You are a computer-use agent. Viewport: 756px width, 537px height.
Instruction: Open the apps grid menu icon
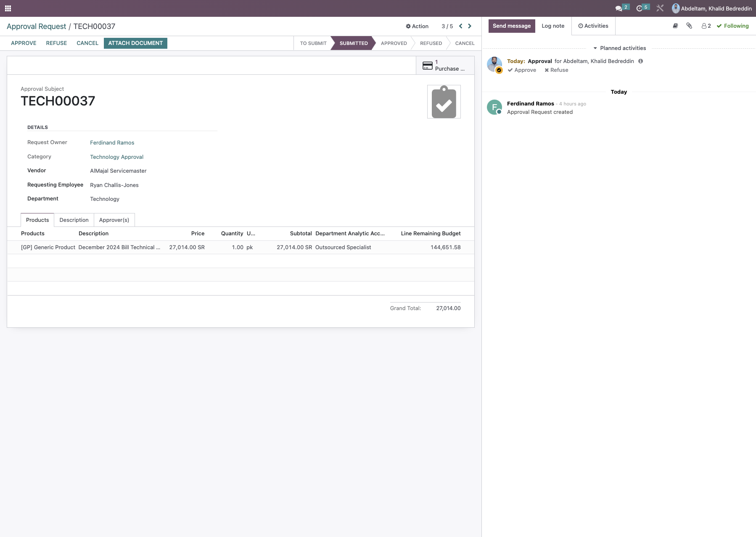(8, 8)
